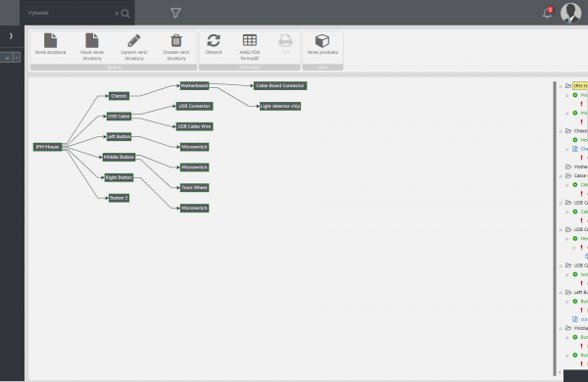Click the tree panel vertical scrollbar
The height and width of the screenshot is (382, 588).
(555, 228)
